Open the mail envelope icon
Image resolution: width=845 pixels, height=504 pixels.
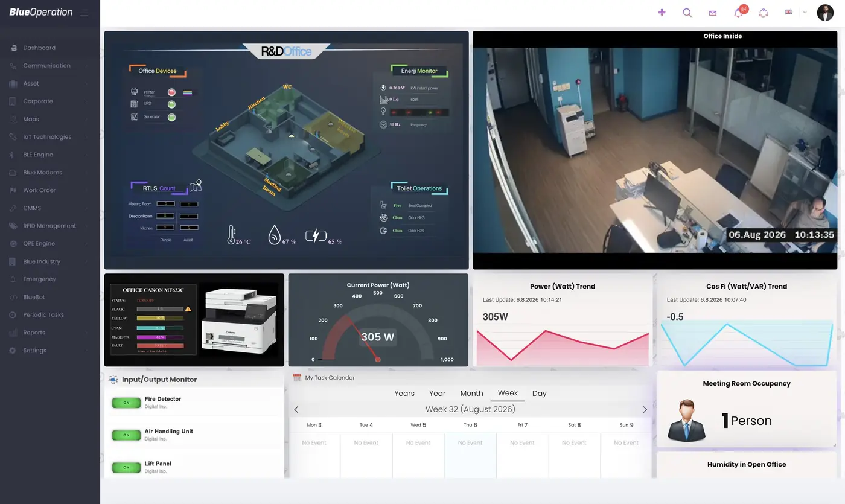(712, 13)
